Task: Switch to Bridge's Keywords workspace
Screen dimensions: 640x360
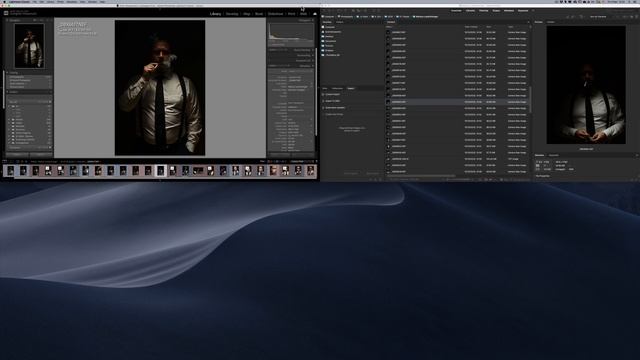Action: click(523, 11)
